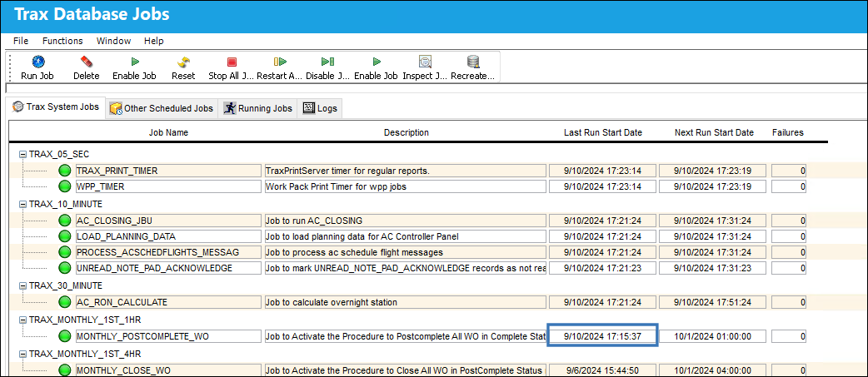Open the Logs tab
The width and height of the screenshot is (868, 377).
pos(320,108)
